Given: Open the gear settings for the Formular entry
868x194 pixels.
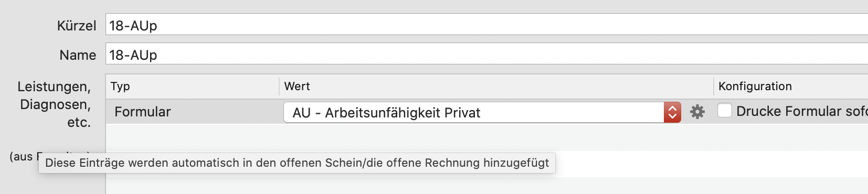Looking at the screenshot, I should coord(697,112).
